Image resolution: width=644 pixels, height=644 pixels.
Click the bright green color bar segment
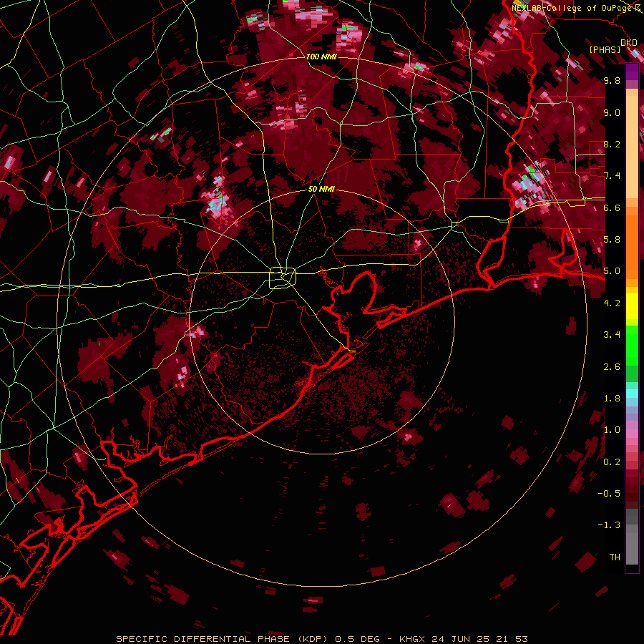click(632, 345)
